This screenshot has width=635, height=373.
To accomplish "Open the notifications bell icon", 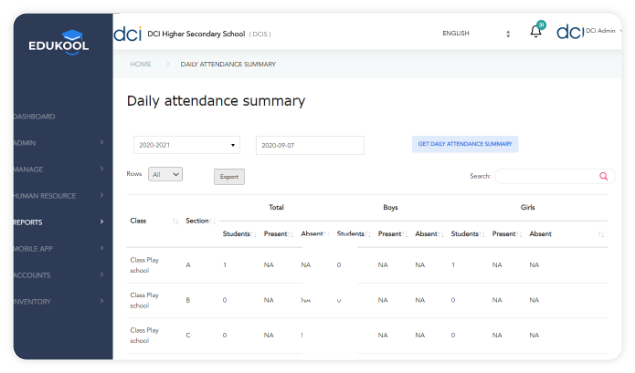I will (x=535, y=31).
